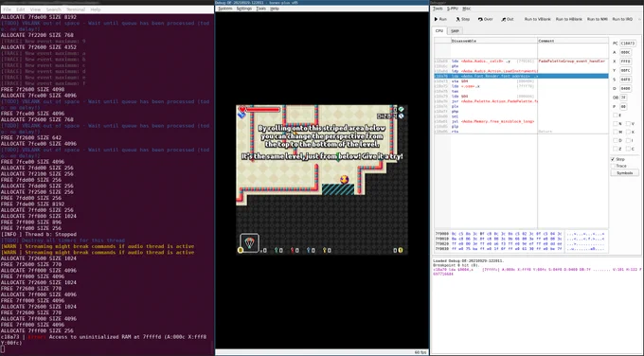644x356 pixels.
Task: Click the DB register field
Action: (623, 98)
